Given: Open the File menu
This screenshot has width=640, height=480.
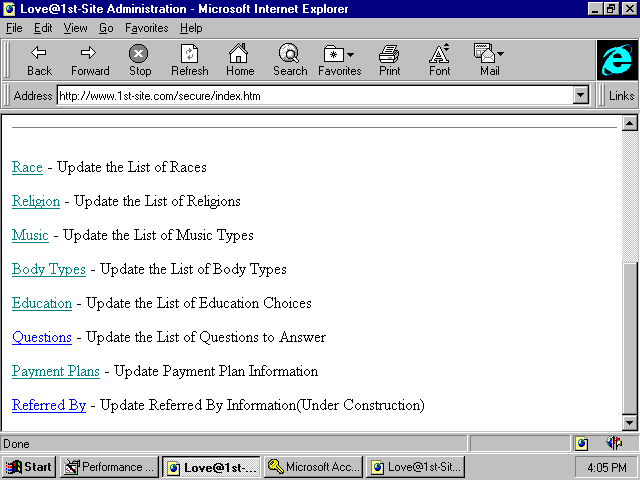Looking at the screenshot, I should click(x=14, y=28).
